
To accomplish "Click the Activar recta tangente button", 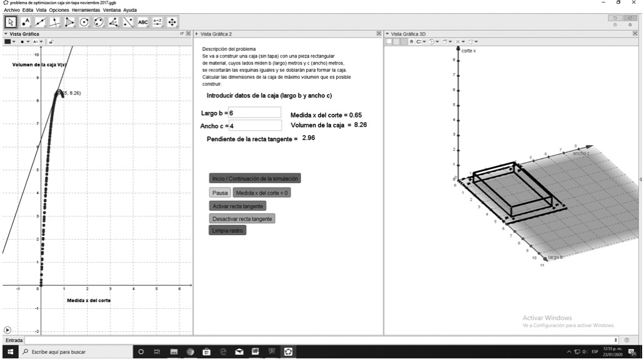I will [x=238, y=206].
